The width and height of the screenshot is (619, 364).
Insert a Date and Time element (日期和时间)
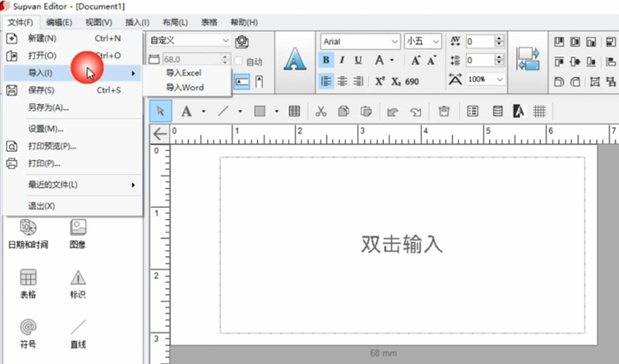[x=27, y=234]
